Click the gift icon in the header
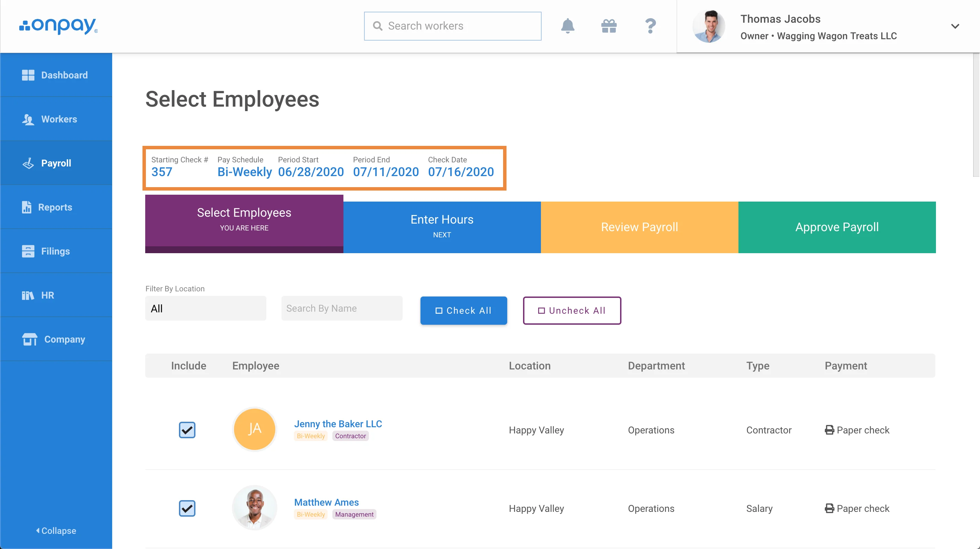Viewport: 980px width, 549px height. pos(609,25)
